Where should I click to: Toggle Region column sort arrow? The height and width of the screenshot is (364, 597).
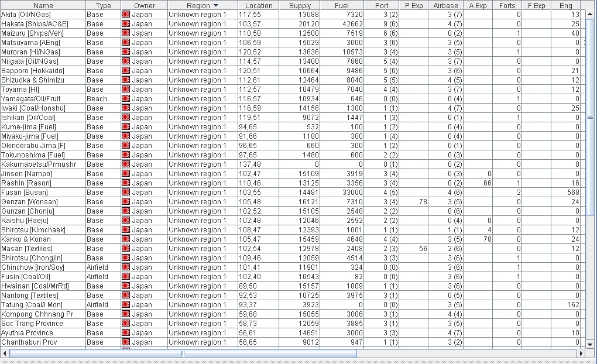click(x=216, y=5)
